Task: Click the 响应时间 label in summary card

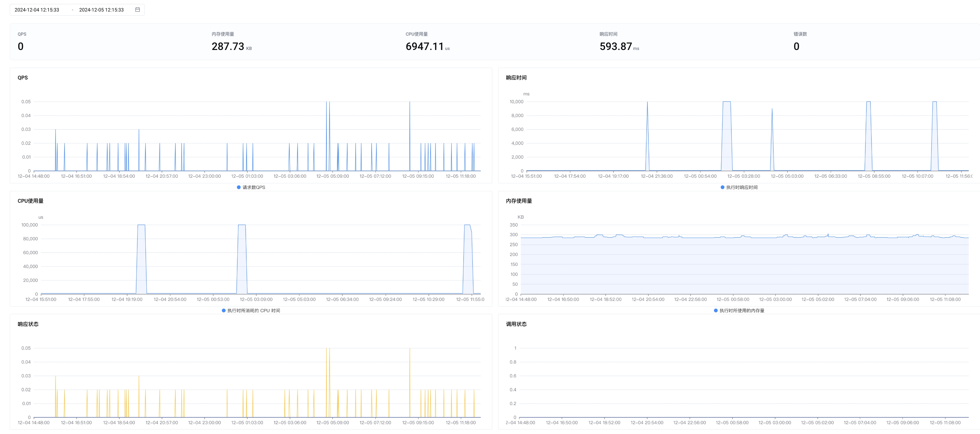Action: (608, 34)
